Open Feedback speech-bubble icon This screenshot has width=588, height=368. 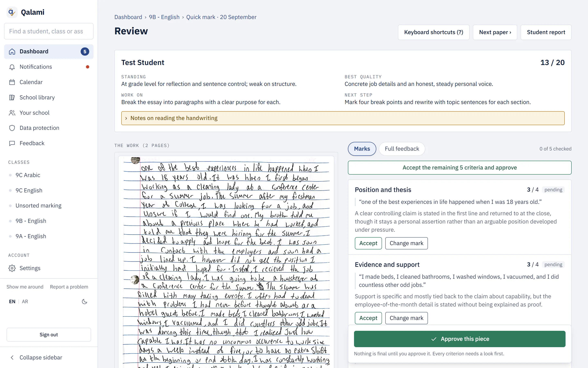coord(12,143)
